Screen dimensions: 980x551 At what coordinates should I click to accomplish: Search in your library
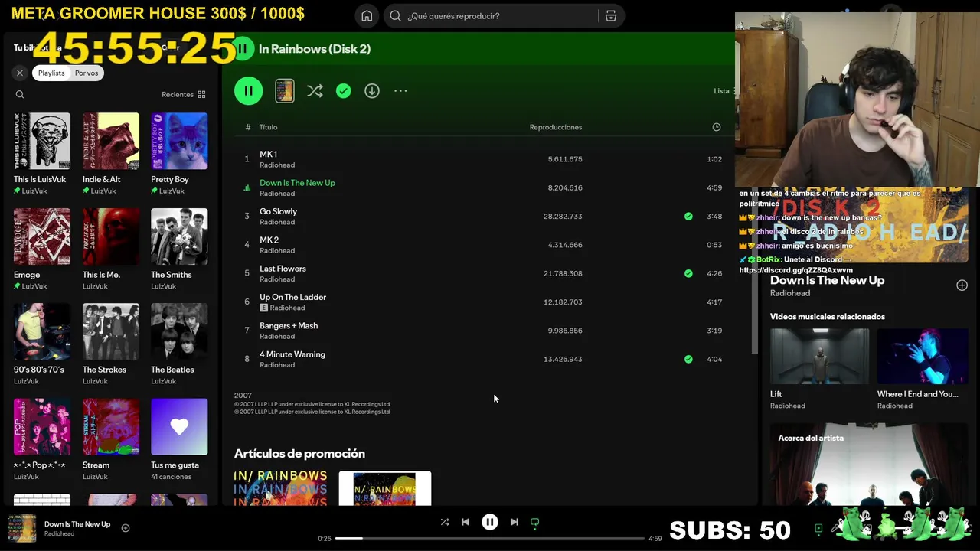click(x=20, y=95)
